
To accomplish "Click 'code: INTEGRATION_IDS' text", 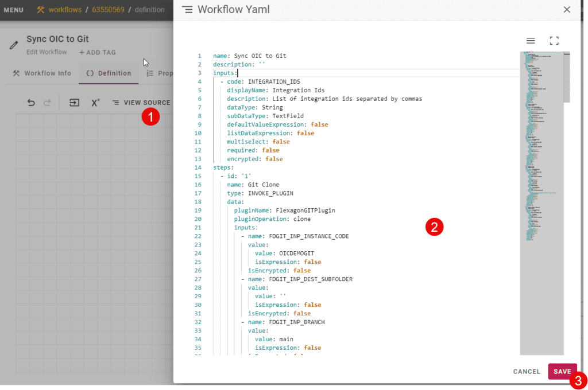I will [x=263, y=81].
